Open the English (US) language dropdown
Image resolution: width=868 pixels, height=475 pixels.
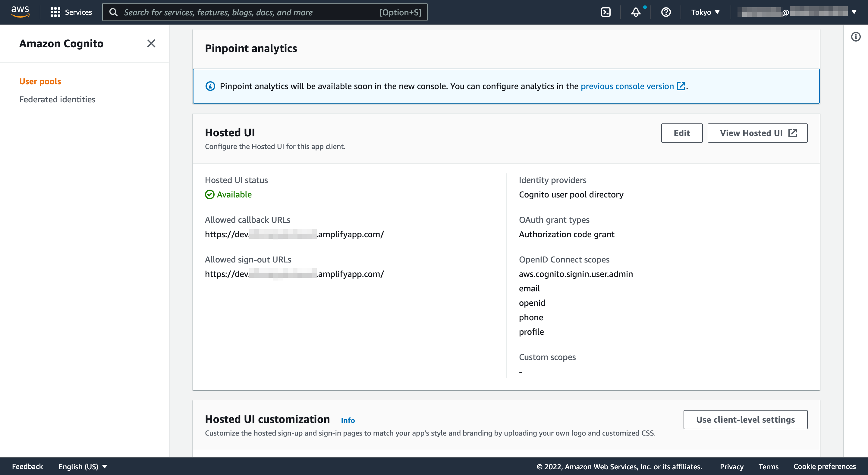(x=82, y=466)
